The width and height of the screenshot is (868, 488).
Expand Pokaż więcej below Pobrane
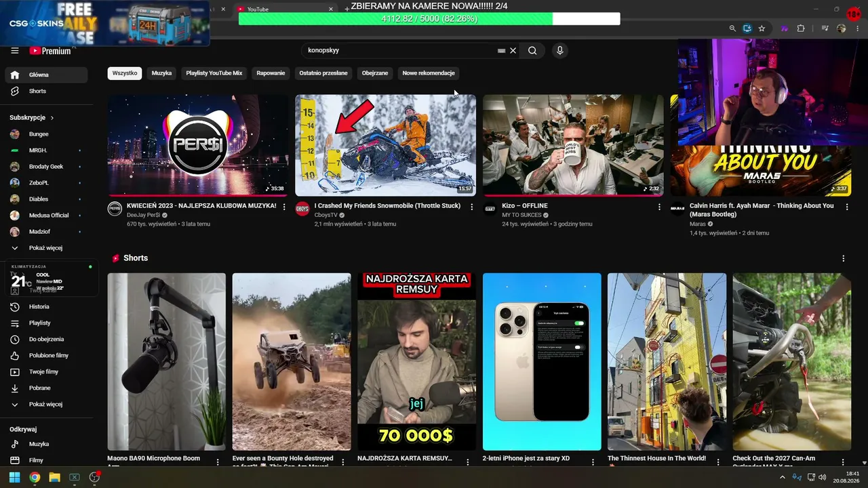pos(46,404)
